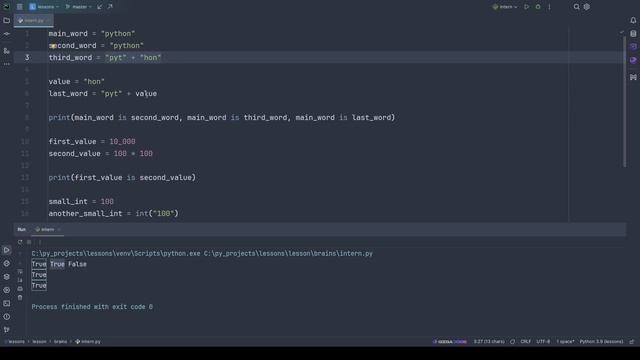Click the last_word assignment line in editor

(102, 93)
